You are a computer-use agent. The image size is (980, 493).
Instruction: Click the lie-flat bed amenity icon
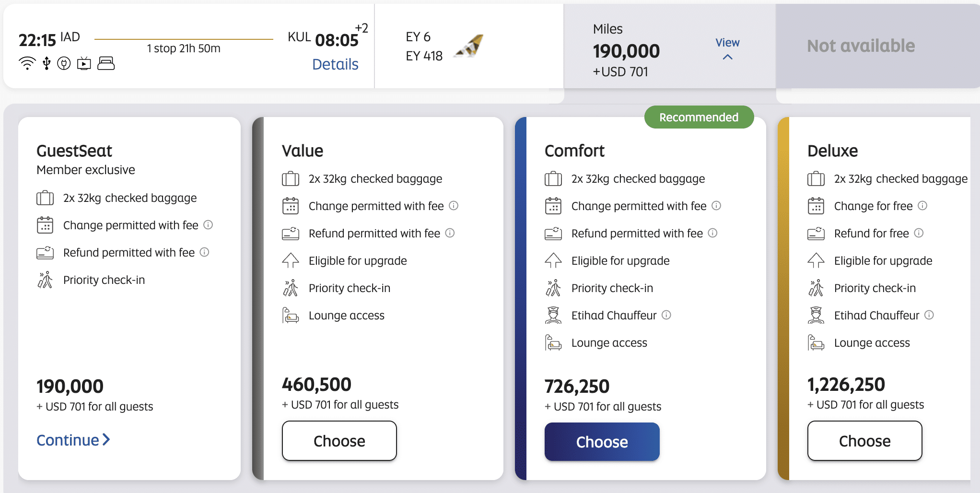click(106, 63)
